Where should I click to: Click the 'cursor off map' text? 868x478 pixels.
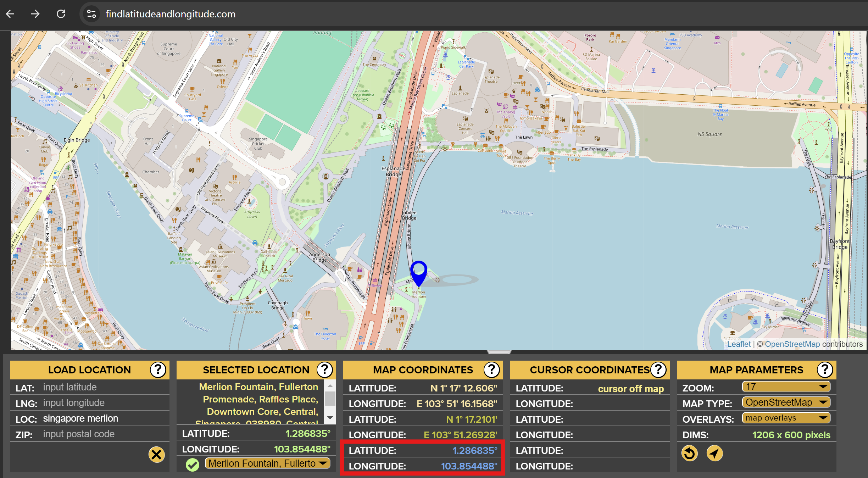(x=631, y=389)
